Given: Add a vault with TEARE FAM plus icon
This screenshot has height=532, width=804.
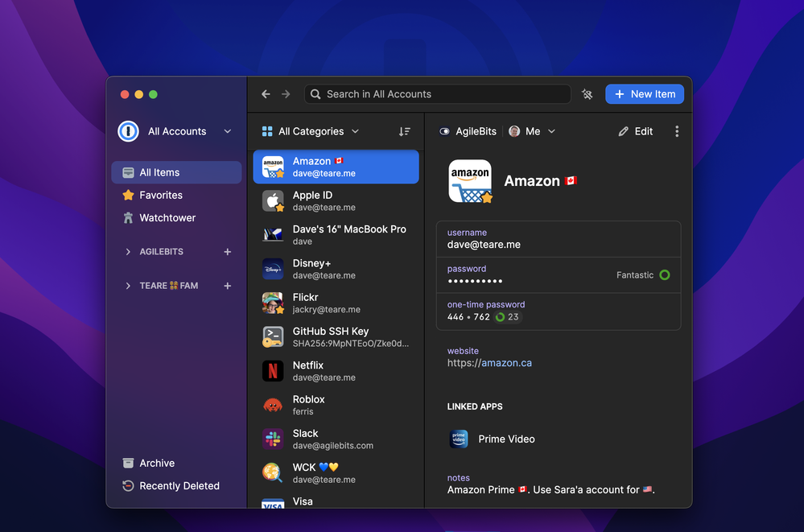Looking at the screenshot, I should tap(227, 286).
